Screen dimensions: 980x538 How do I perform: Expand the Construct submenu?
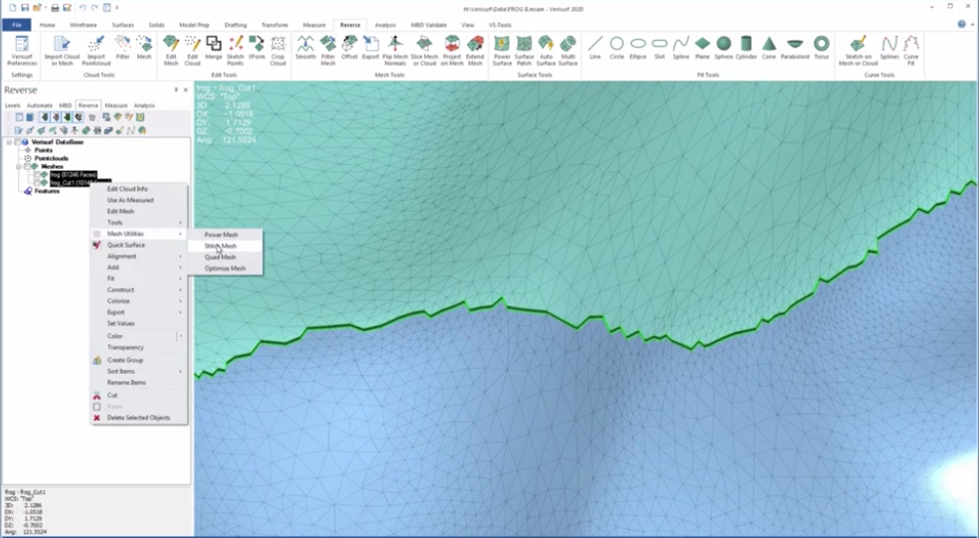139,290
